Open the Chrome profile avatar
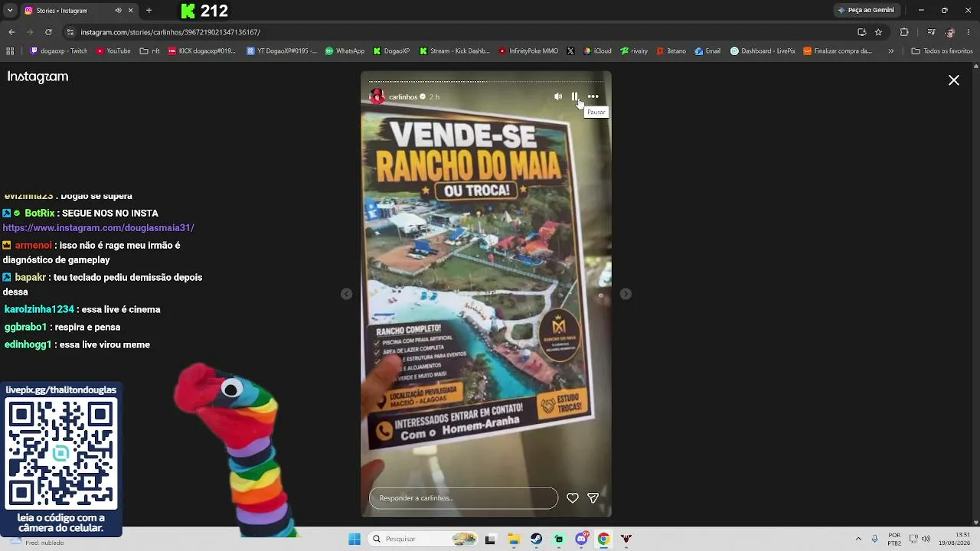980x551 pixels. (x=950, y=32)
